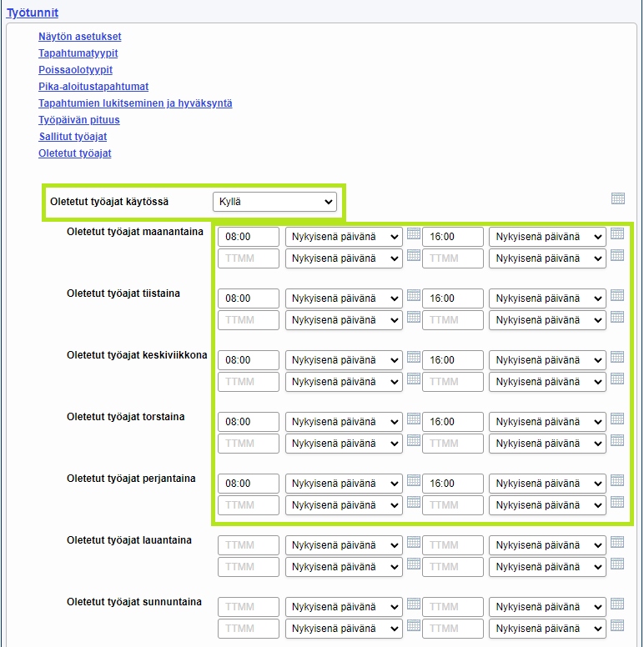Click calendar icon after Saturday first end dropdown
The image size is (644, 647).
click(x=617, y=542)
